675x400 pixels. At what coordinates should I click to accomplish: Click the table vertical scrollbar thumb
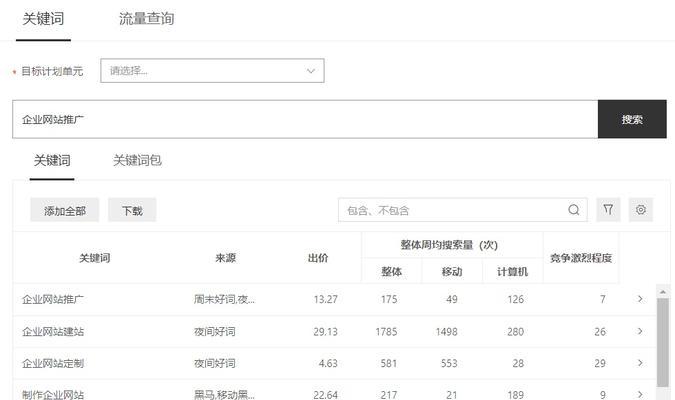(663, 342)
